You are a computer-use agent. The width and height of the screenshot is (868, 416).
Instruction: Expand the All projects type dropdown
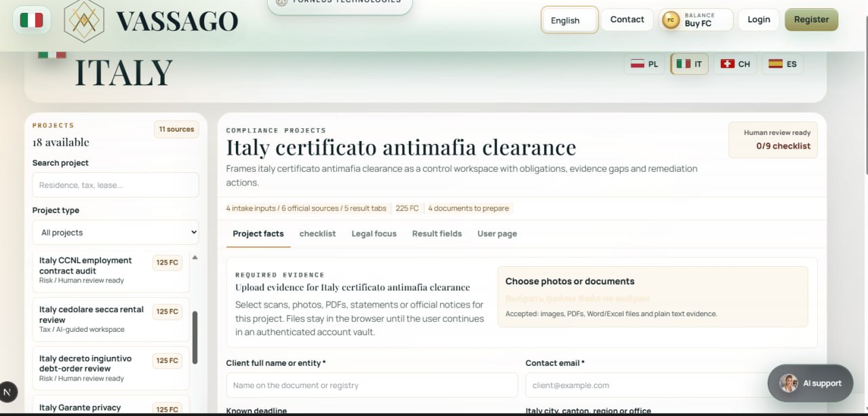pos(115,232)
